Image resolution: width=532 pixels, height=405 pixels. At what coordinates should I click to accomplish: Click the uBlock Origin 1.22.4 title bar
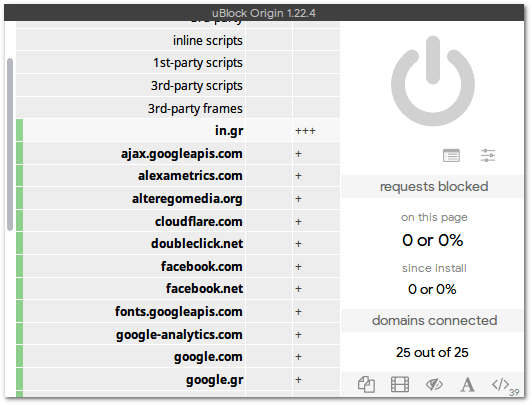click(x=264, y=13)
